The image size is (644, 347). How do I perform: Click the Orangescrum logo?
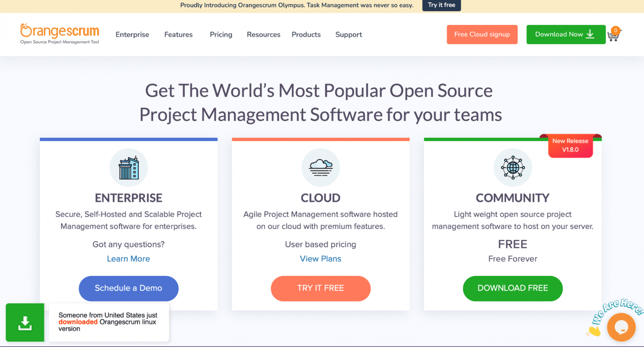pyautogui.click(x=59, y=34)
